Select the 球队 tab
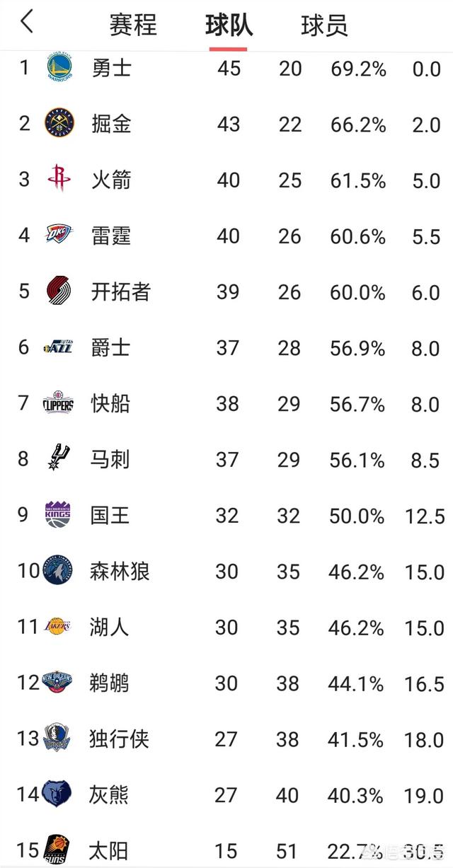Viewport: 453px width, 868px height. point(229,25)
